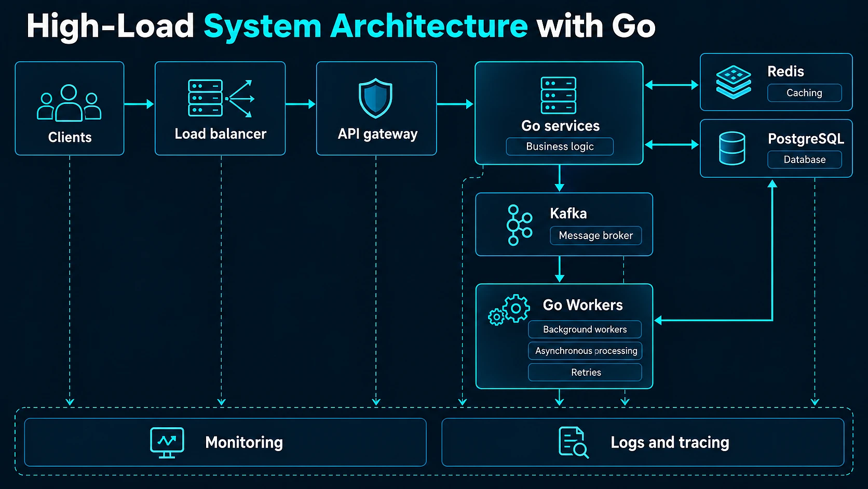Click the Redis layered stack icon
This screenshot has height=489, width=868.
tap(734, 82)
